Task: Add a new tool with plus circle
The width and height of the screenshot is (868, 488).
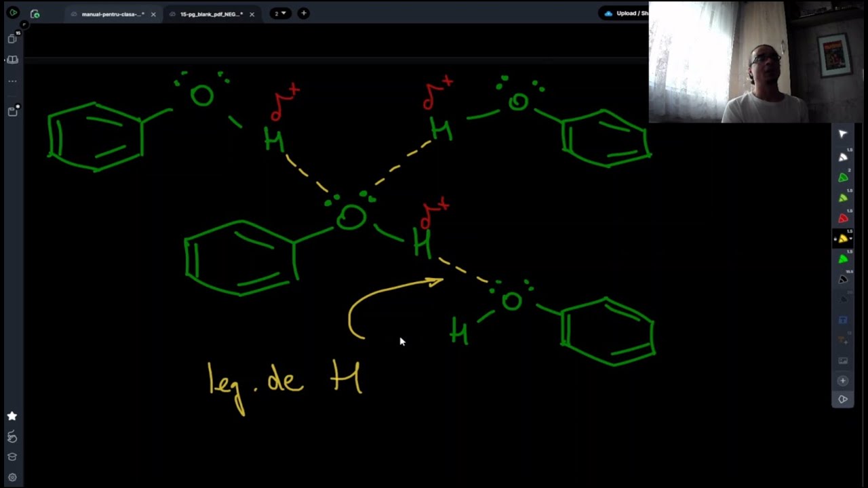Action: 843,381
